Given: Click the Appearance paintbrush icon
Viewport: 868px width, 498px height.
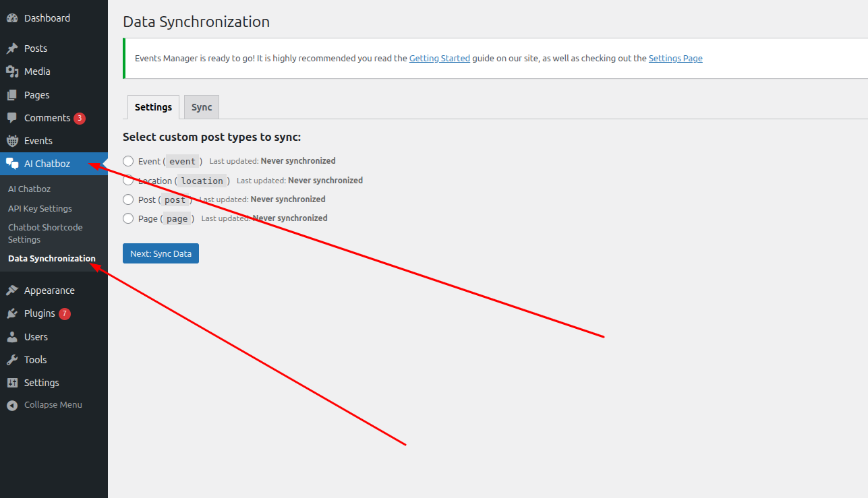Looking at the screenshot, I should coord(12,290).
